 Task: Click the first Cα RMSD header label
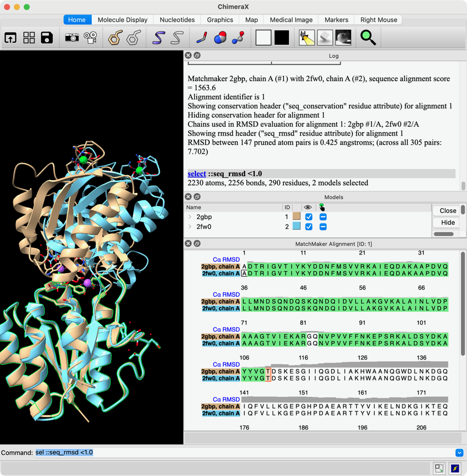(x=226, y=259)
